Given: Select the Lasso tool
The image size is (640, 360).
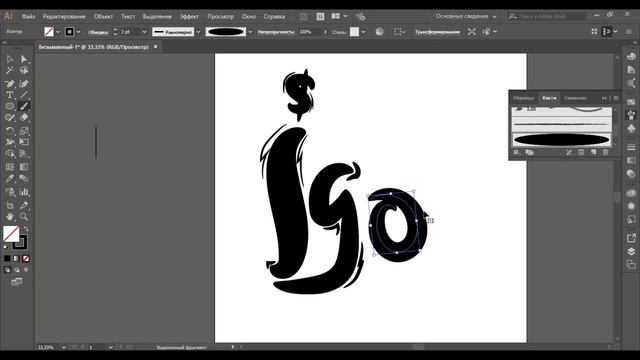Looking at the screenshot, I should tap(24, 71).
